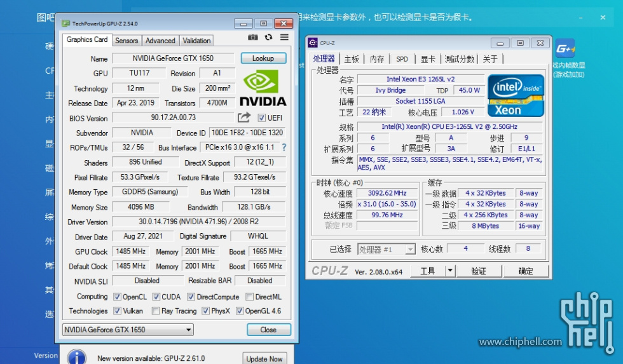Click the 倍频 value x 31.0 (16.0 - 35.0)

(387, 204)
